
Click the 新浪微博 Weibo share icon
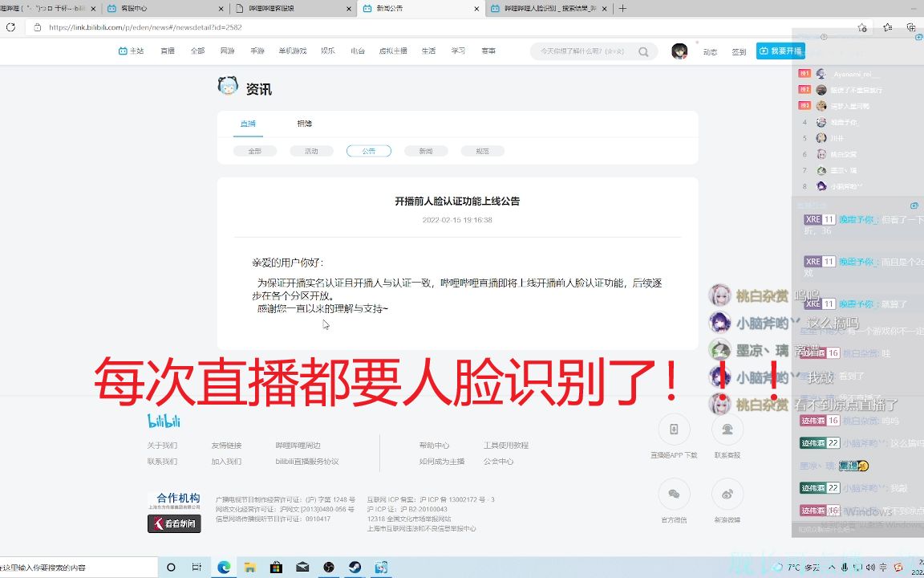pyautogui.click(x=727, y=495)
